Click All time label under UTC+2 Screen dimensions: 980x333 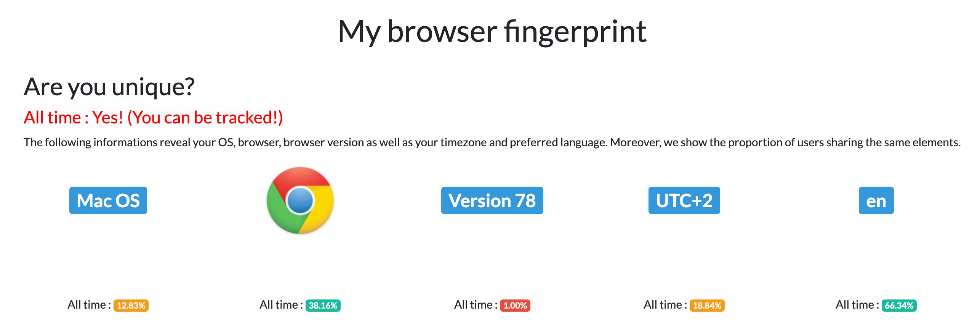click(x=665, y=305)
